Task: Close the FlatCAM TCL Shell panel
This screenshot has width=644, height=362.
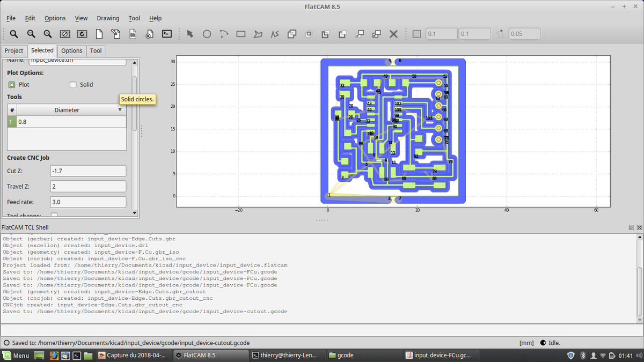Action: click(x=639, y=227)
